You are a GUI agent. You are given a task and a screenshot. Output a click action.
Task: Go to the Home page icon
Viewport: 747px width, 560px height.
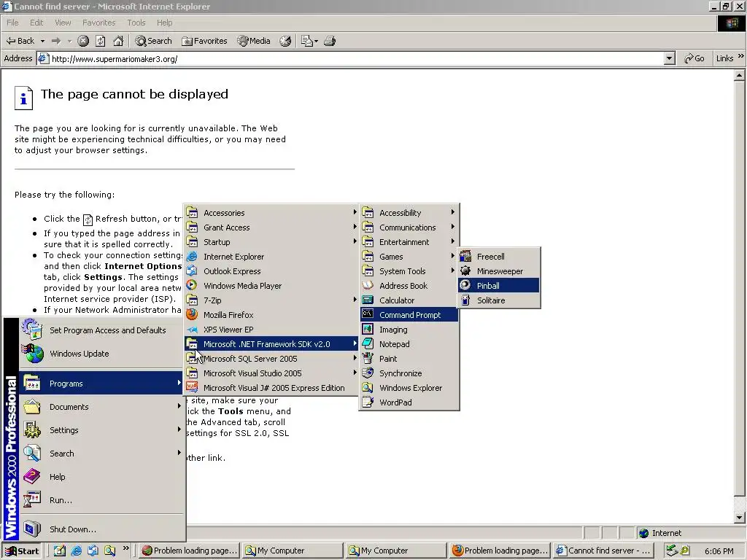pyautogui.click(x=118, y=41)
